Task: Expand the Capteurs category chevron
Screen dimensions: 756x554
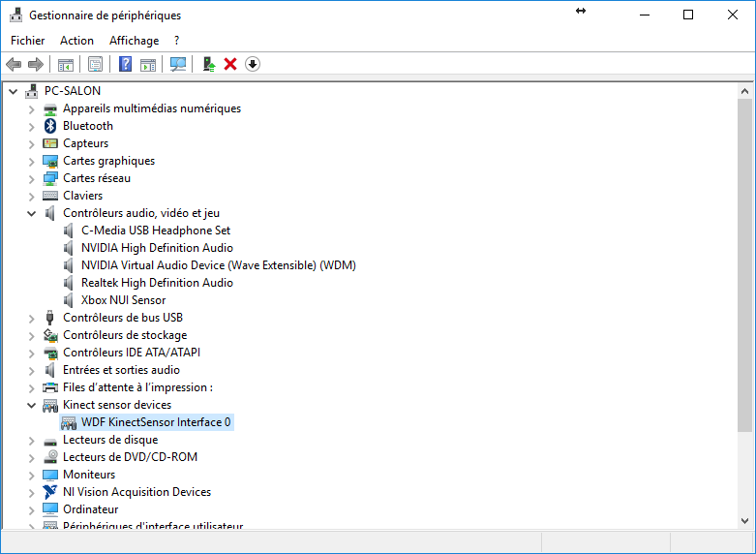Action: pyautogui.click(x=32, y=144)
